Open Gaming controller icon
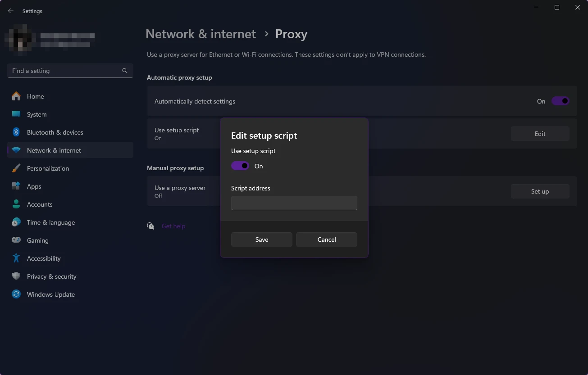 [16, 240]
